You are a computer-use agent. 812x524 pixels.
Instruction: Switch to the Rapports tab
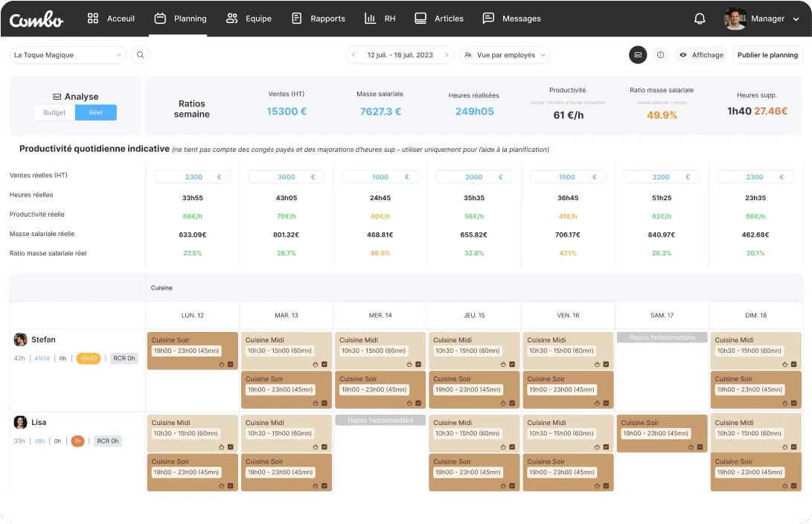(x=319, y=19)
